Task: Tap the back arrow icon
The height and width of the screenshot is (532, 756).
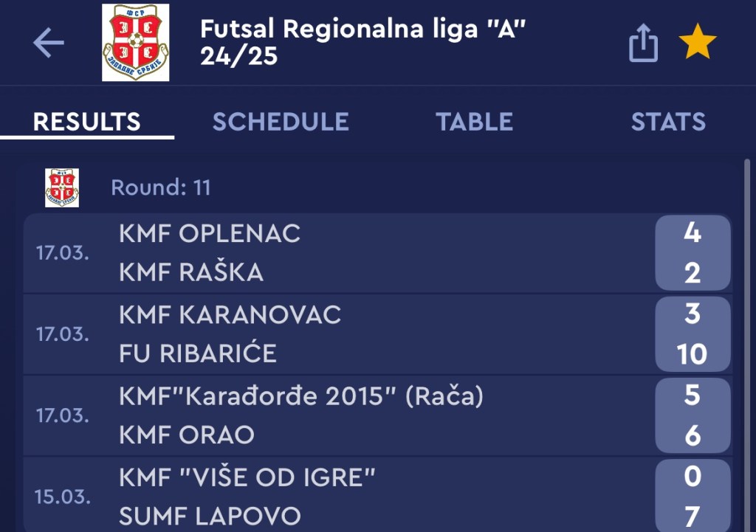Action: point(49,44)
